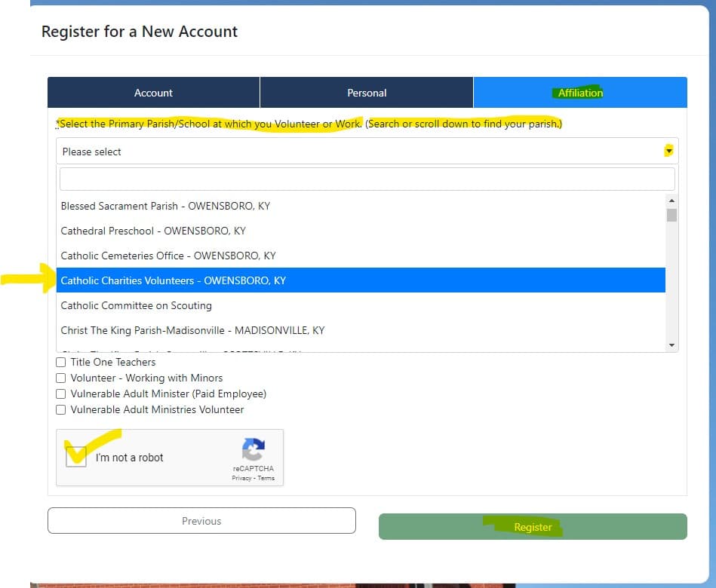Viewport: 716px width, 588px height.
Task: Check Vulnerable Adult Ministries Volunteer
Action: pyautogui.click(x=60, y=409)
